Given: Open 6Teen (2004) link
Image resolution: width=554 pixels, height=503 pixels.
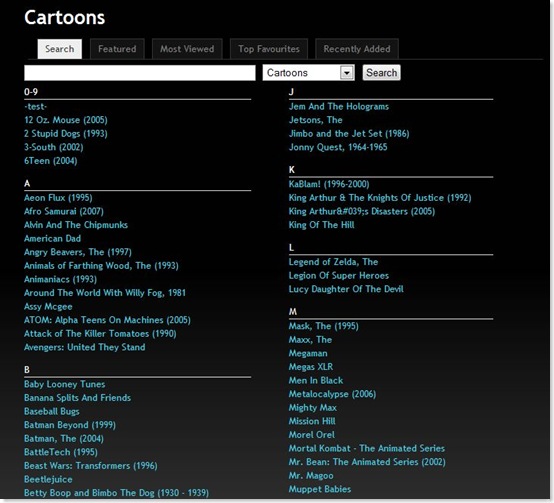Looking at the screenshot, I should [x=51, y=161].
